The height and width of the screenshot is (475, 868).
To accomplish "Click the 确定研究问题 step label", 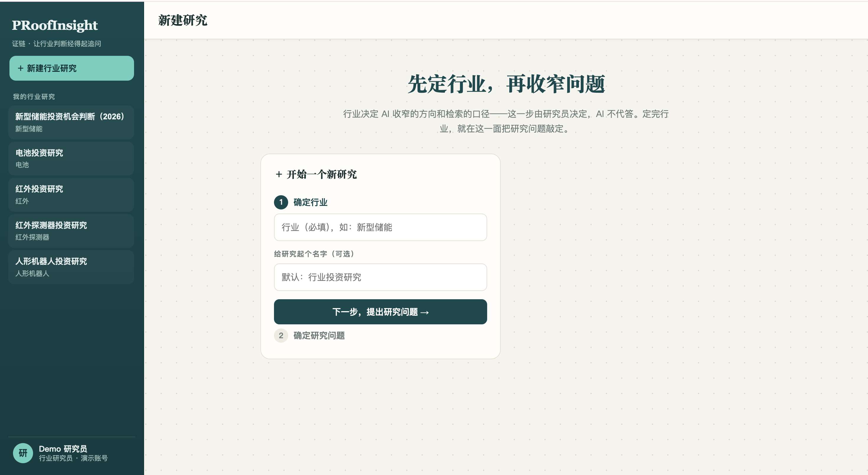I will [x=319, y=336].
